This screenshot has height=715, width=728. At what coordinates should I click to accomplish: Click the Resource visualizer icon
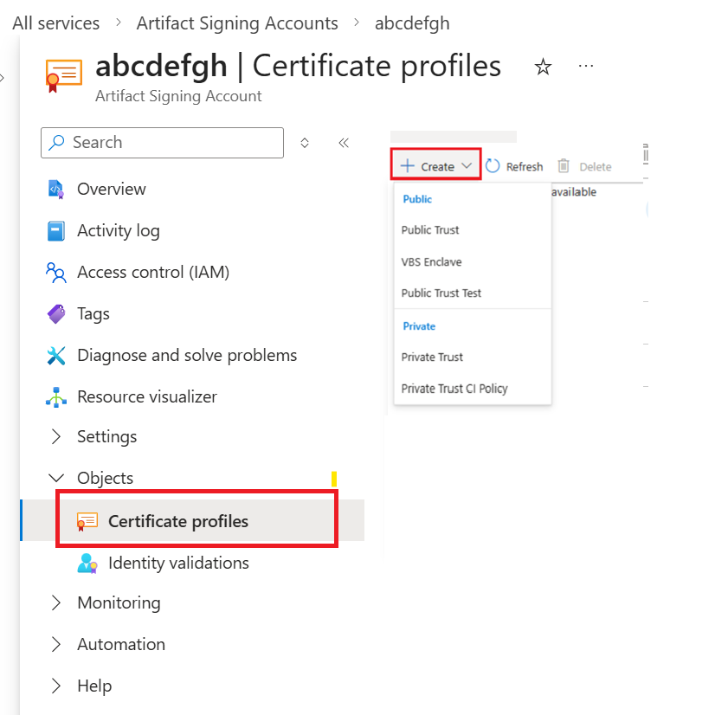pyautogui.click(x=55, y=396)
